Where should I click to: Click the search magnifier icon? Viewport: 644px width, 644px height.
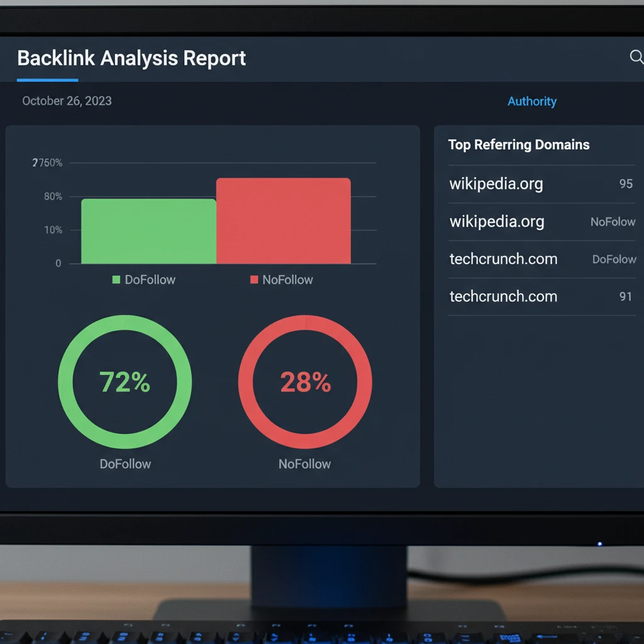(x=636, y=57)
